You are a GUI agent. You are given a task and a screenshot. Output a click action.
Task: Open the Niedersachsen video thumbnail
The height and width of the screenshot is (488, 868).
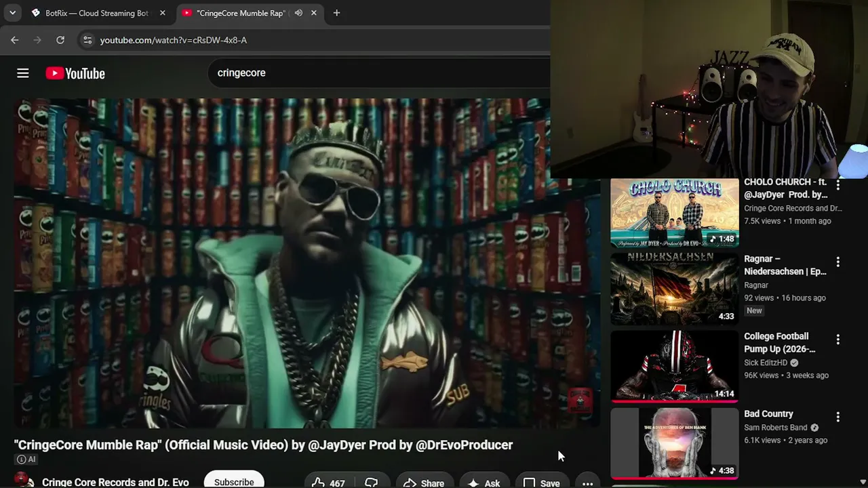pyautogui.click(x=675, y=289)
